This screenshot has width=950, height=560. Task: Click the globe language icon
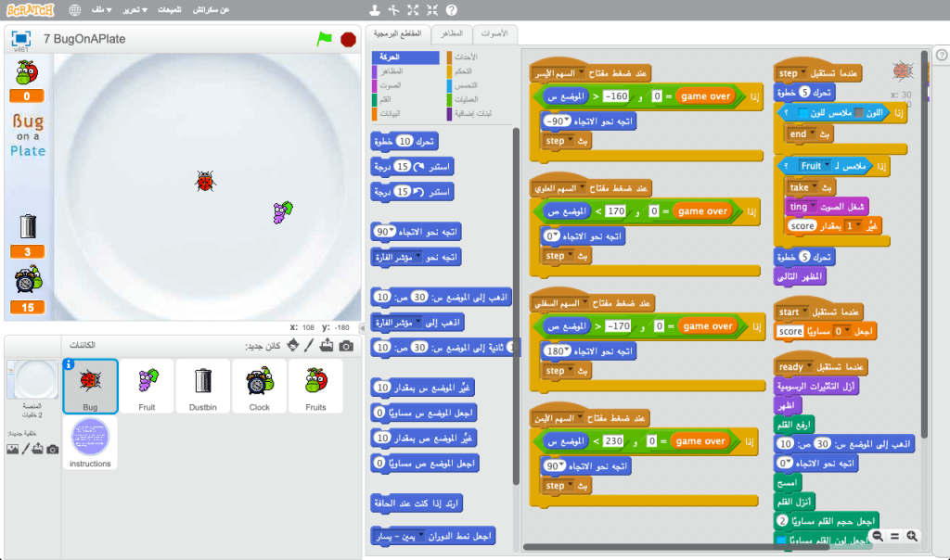point(74,10)
